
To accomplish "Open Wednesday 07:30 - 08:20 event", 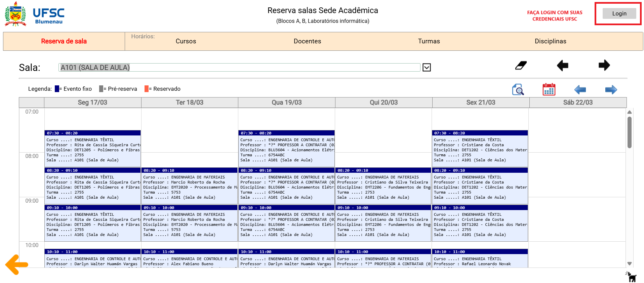I will (286, 149).
